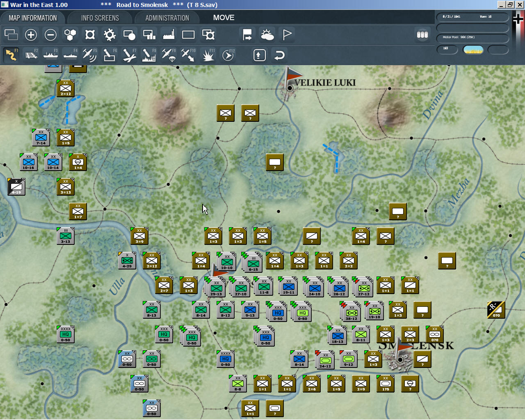Select Bomb Airfield mode (F7) icon

click(129, 55)
